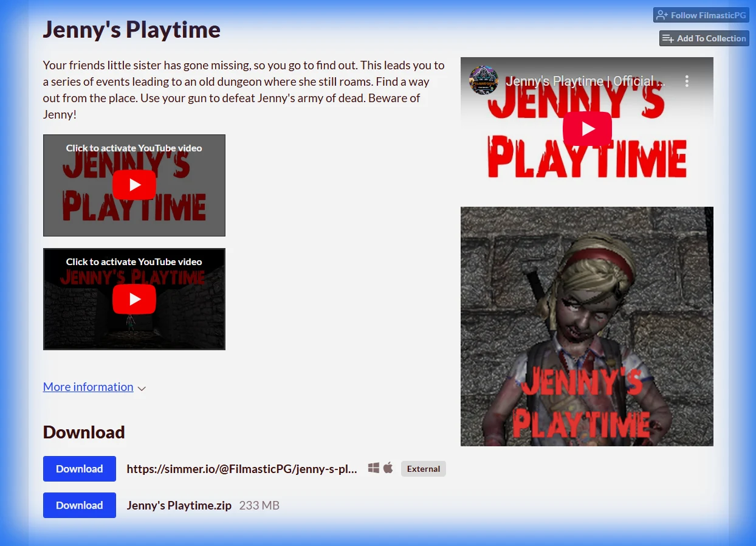
Task: Click the Jenny's Playtime.zip file name
Action: point(179,505)
